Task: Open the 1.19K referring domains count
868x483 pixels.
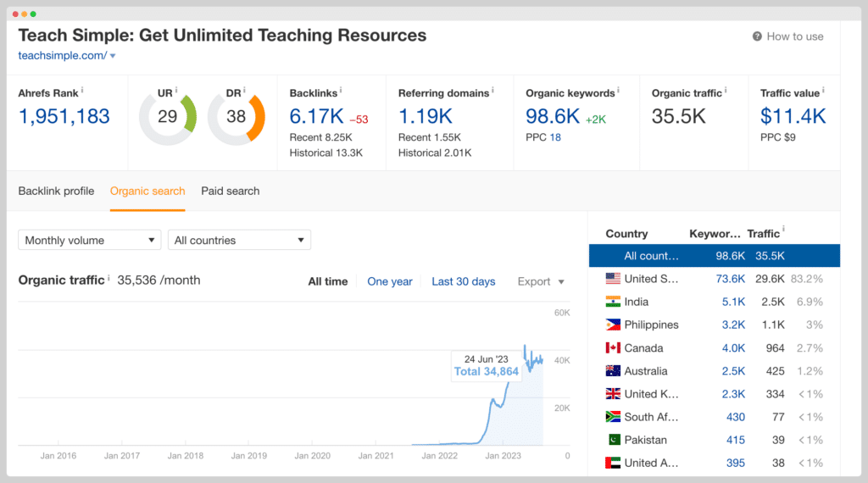Action: point(426,117)
